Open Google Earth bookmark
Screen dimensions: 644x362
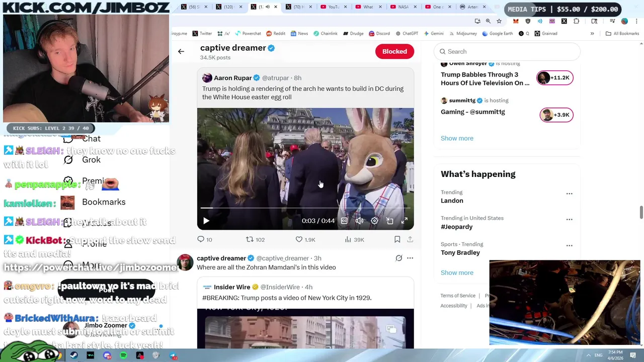tap(497, 34)
